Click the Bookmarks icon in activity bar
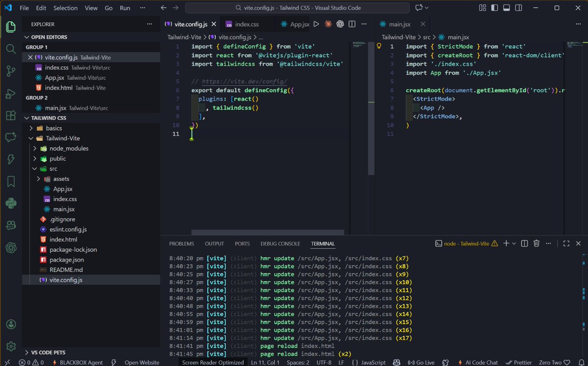The image size is (588, 366). [x=11, y=182]
